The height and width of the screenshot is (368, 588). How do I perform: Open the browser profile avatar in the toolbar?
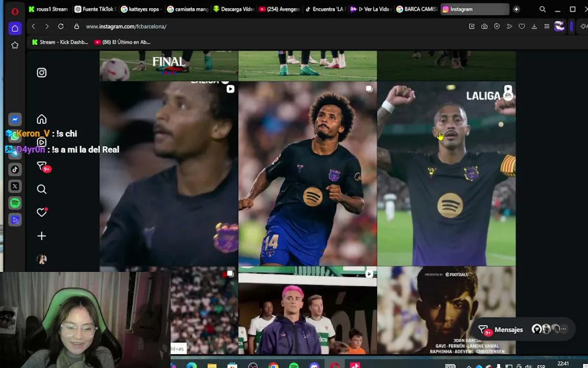click(559, 26)
